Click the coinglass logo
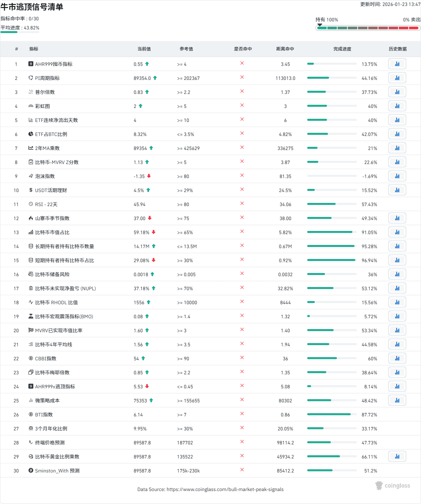The image size is (421, 504). [393, 485]
